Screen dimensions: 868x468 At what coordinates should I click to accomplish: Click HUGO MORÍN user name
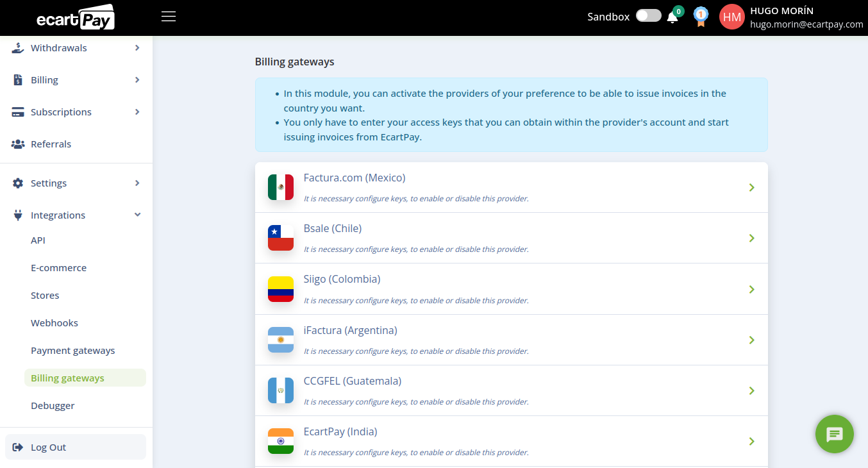pyautogui.click(x=782, y=10)
